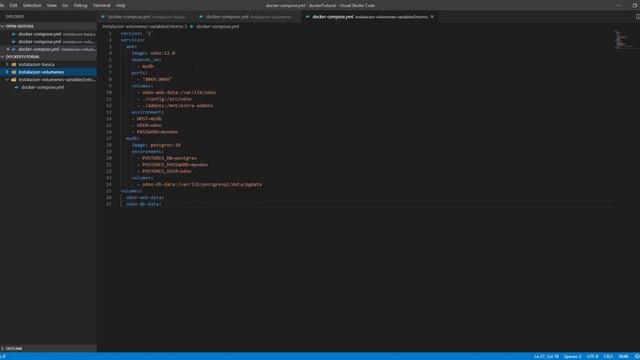Click the Ln 27, Col 16 cursor position indicator
This screenshot has height=360, width=640.
click(546, 356)
